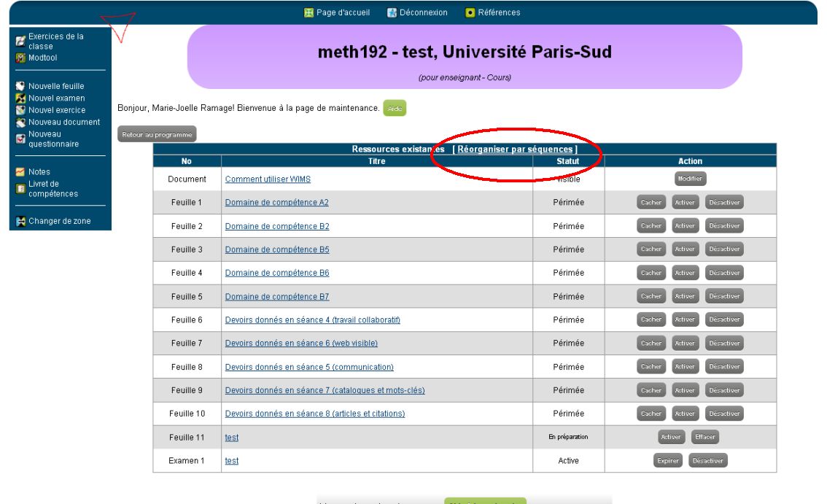Open Domaine de compétence B5 link
827x504 pixels.
277,249
